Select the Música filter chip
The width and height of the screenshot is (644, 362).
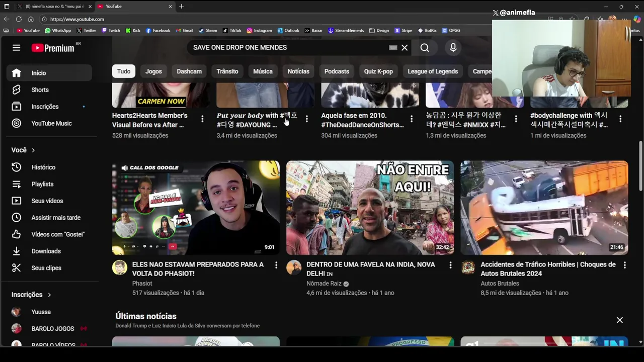point(263,71)
